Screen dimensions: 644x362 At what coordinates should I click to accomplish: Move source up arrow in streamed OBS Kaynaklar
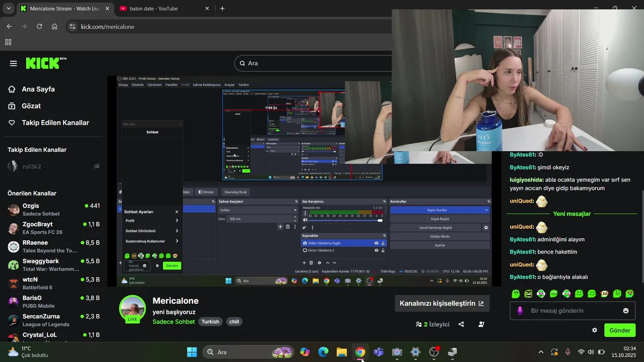[x=328, y=262]
